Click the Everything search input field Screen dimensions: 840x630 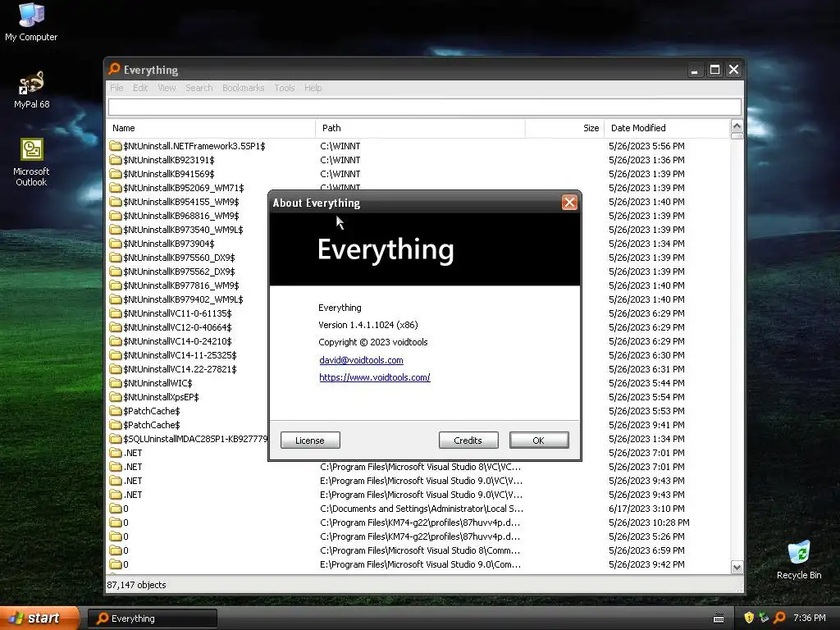tap(424, 107)
